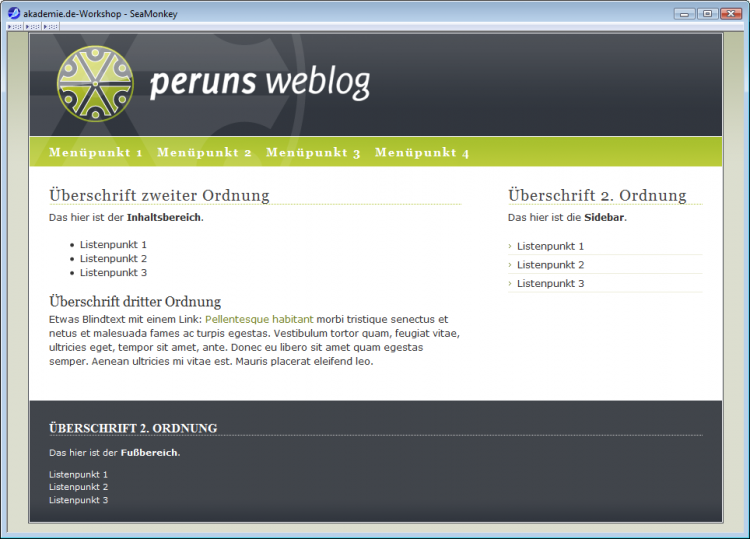
Task: Minimize the SeaMonkey window
Action: (x=685, y=13)
